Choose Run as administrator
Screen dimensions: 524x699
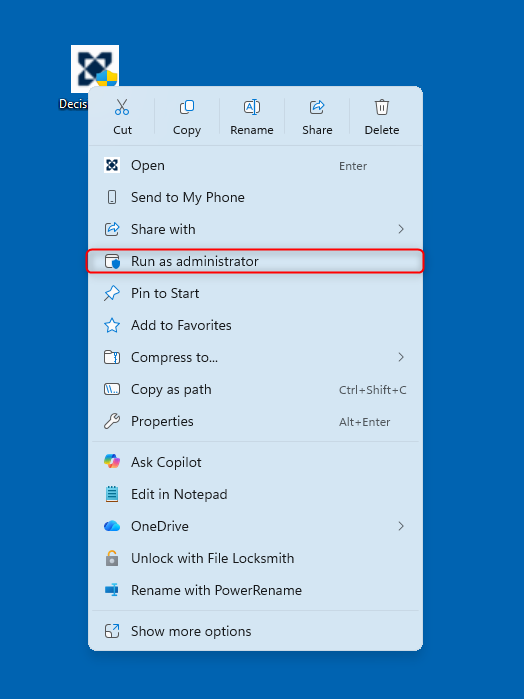pos(255,261)
